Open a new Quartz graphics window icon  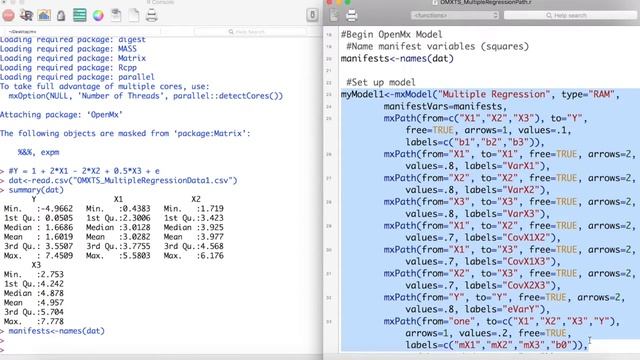click(44, 16)
